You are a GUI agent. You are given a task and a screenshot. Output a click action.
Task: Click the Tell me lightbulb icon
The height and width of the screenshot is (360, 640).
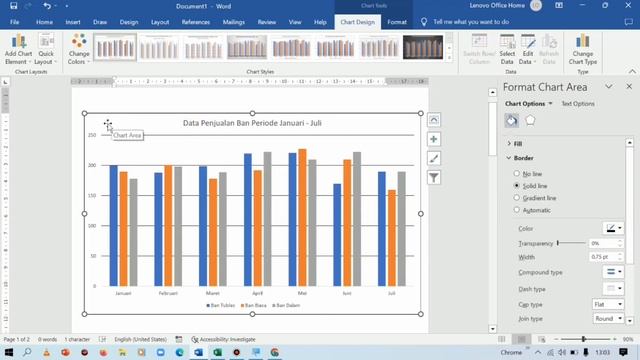click(424, 22)
